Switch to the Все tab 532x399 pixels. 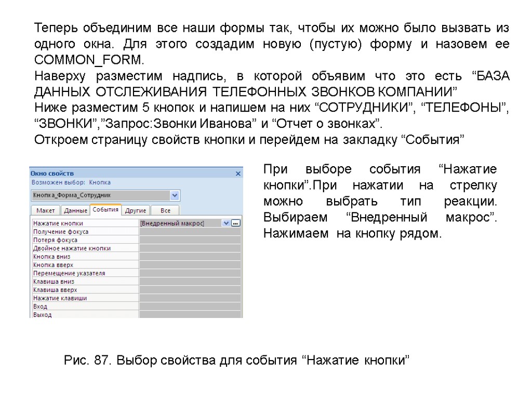coord(165,211)
